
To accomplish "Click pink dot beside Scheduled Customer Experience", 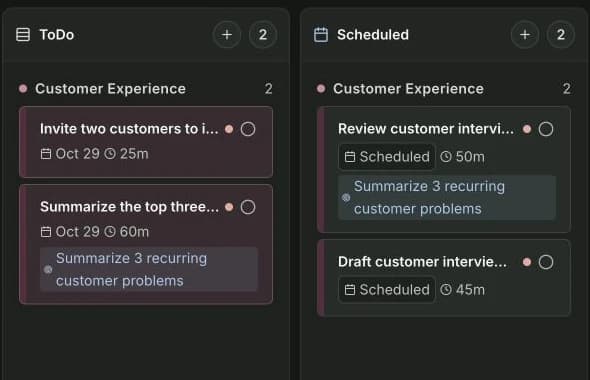I will (x=321, y=89).
